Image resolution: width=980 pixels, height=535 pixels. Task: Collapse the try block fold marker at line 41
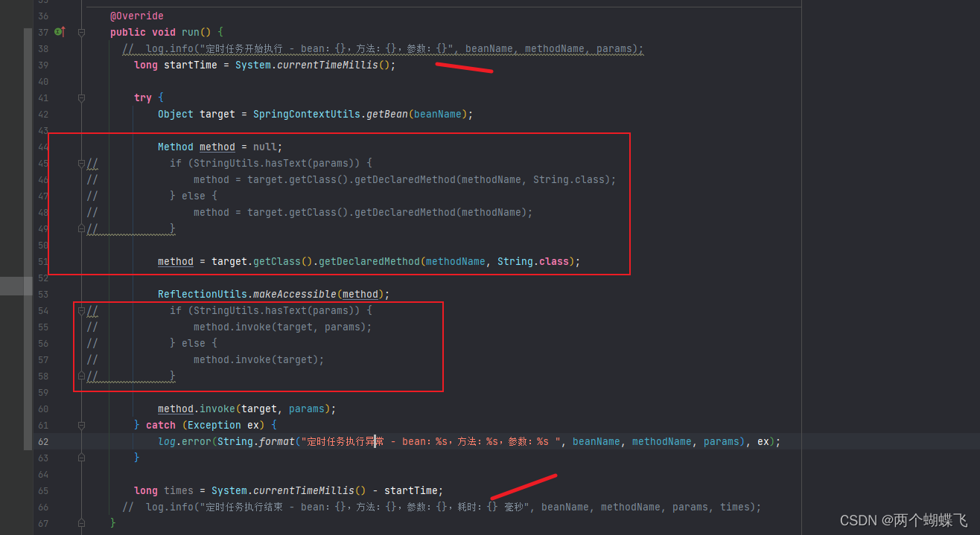[82, 97]
